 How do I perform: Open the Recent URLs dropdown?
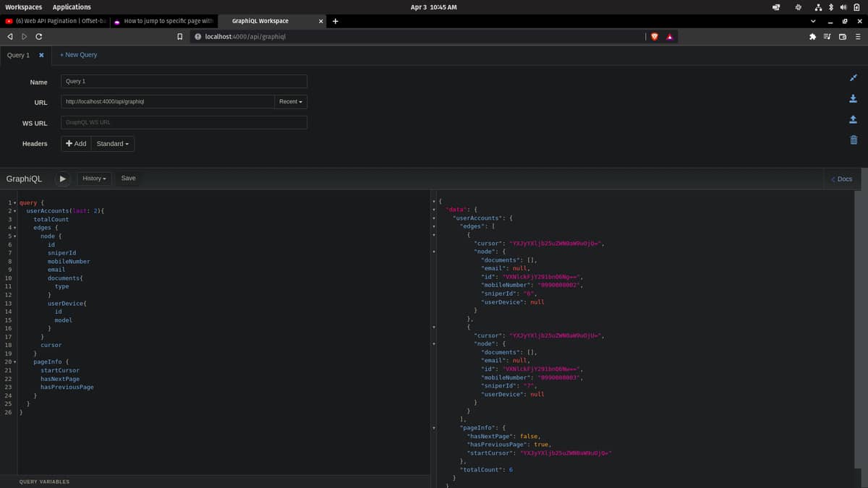coord(289,101)
